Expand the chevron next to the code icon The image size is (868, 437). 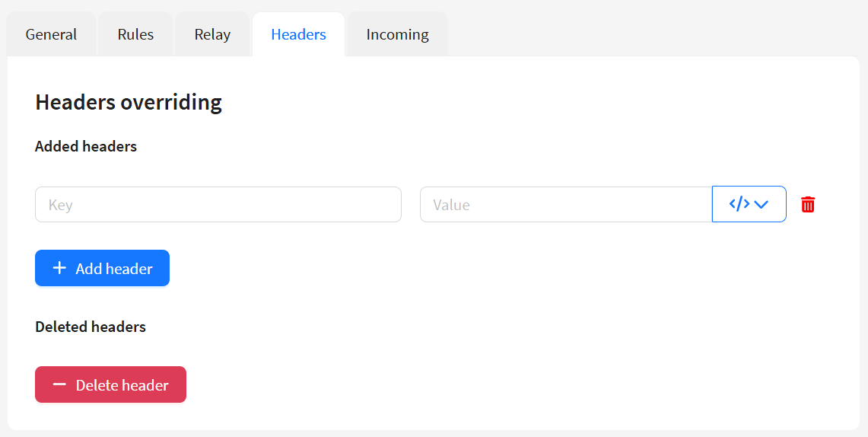761,204
